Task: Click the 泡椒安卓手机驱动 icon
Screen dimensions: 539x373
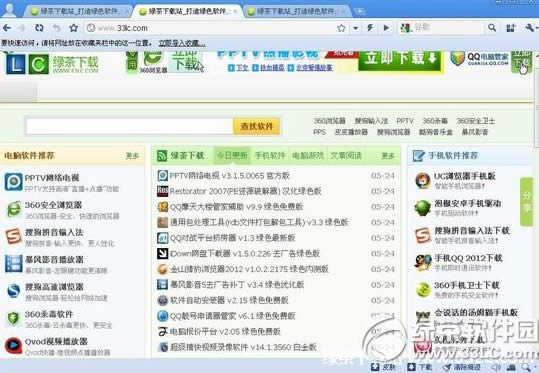Action: pos(422,208)
